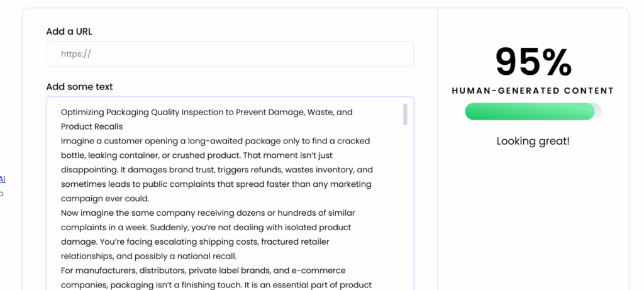Click the line starting "Imagine a customer opening"
Image resolution: width=644 pixels, height=290 pixels.
click(x=215, y=141)
